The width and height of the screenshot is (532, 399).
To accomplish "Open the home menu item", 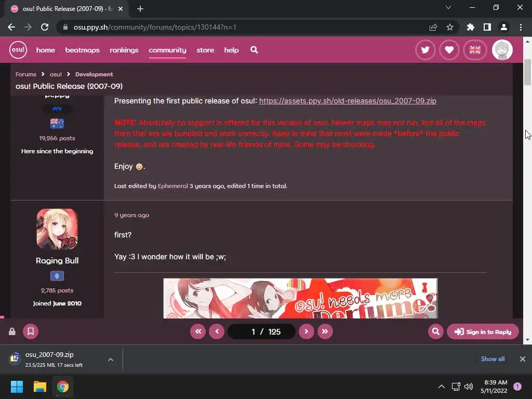I will click(46, 50).
